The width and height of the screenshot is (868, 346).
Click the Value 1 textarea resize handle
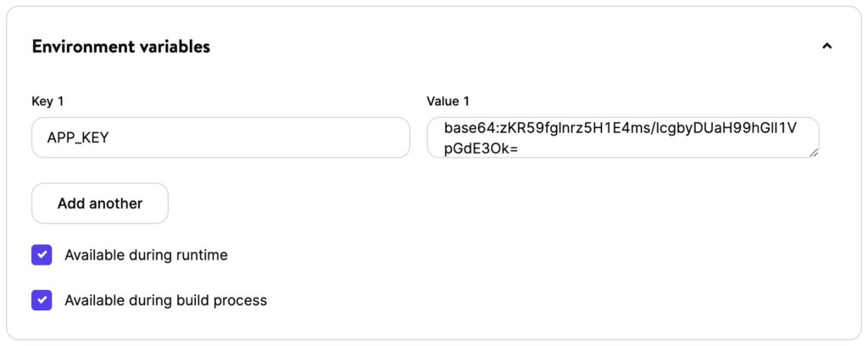pyautogui.click(x=813, y=152)
